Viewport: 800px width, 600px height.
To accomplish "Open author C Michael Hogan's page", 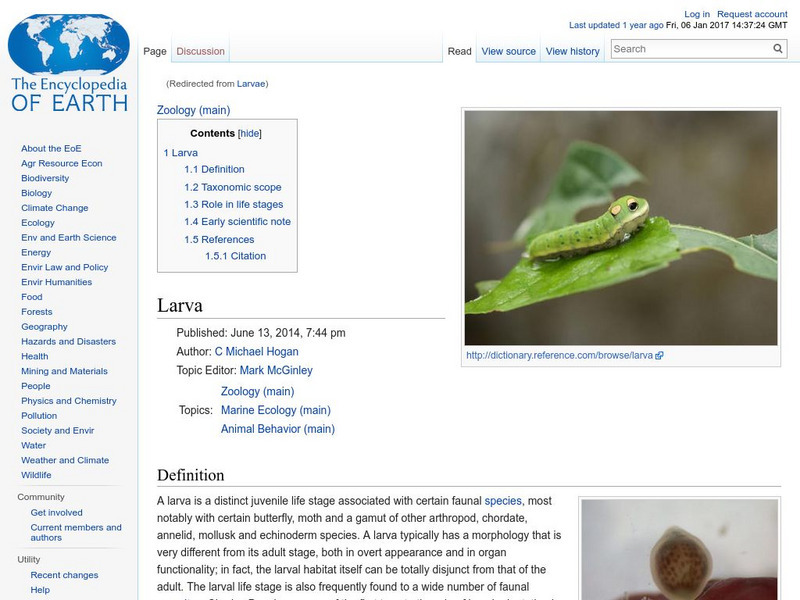I will 257,352.
